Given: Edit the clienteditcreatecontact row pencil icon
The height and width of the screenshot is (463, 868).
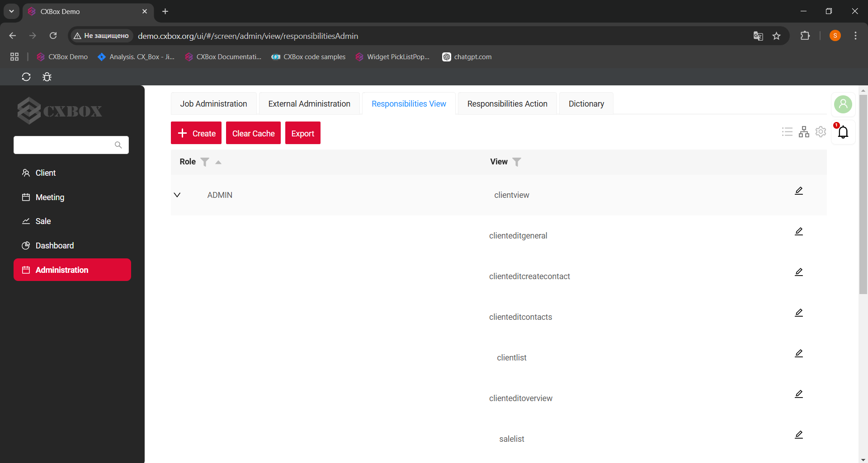Looking at the screenshot, I should (799, 272).
